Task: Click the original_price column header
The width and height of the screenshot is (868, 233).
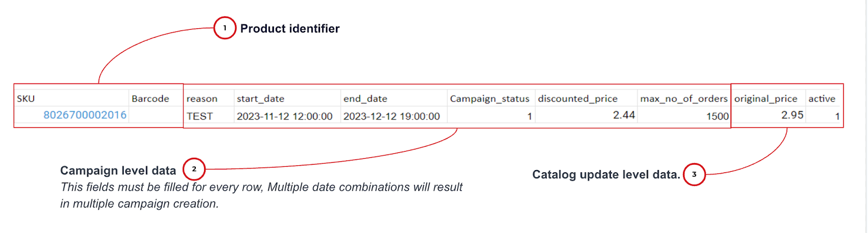Action: coord(765,99)
